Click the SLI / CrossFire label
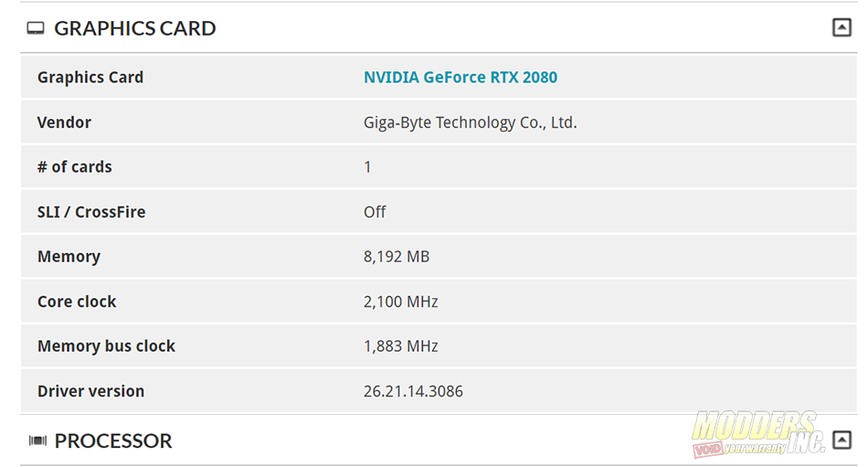868x467 pixels. pyautogui.click(x=91, y=212)
